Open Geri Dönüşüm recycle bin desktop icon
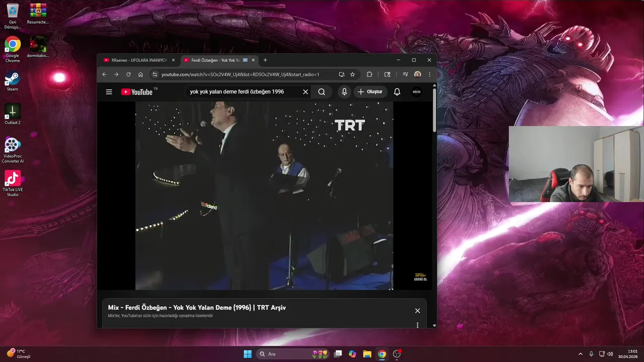This screenshot has height=362, width=644. pos(13,16)
